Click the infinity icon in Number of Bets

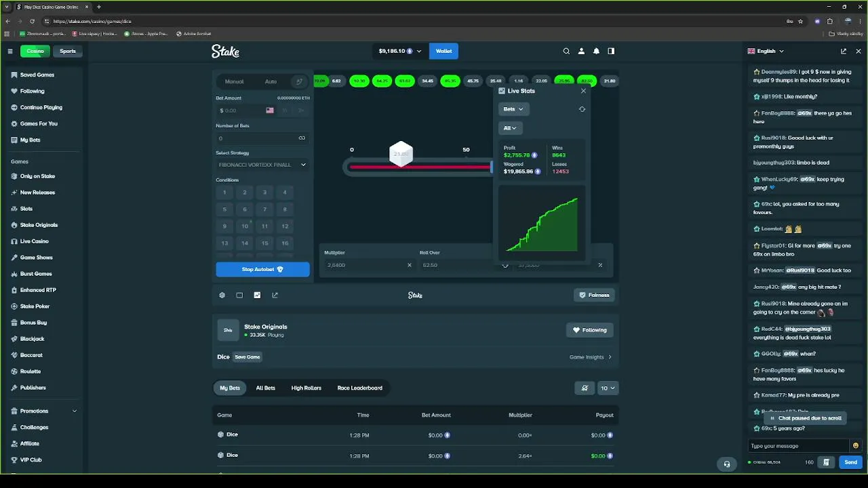pyautogui.click(x=302, y=138)
